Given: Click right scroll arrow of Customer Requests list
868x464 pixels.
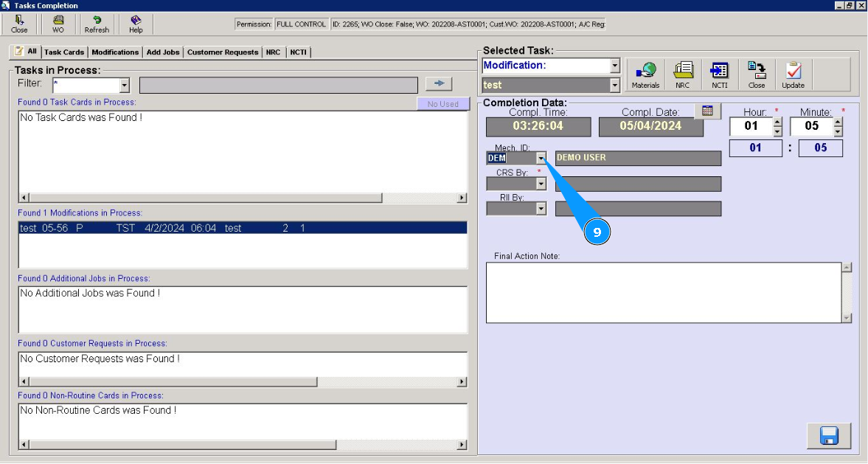Looking at the screenshot, I should [462, 382].
